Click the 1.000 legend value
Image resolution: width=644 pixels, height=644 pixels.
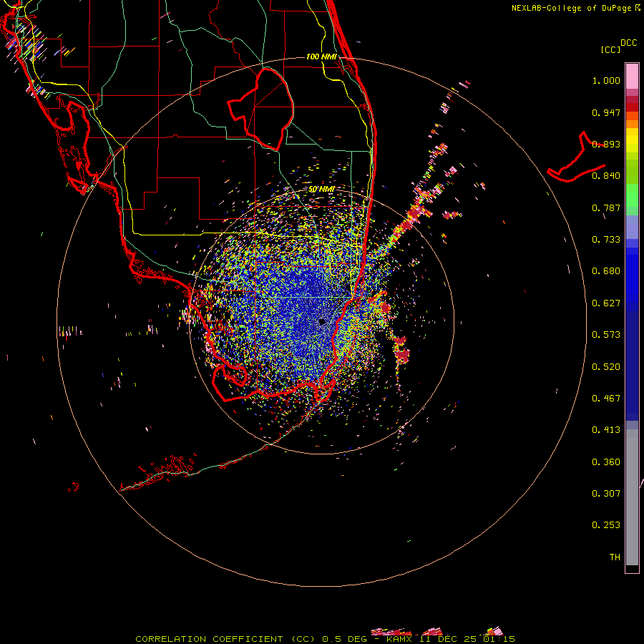(x=606, y=80)
